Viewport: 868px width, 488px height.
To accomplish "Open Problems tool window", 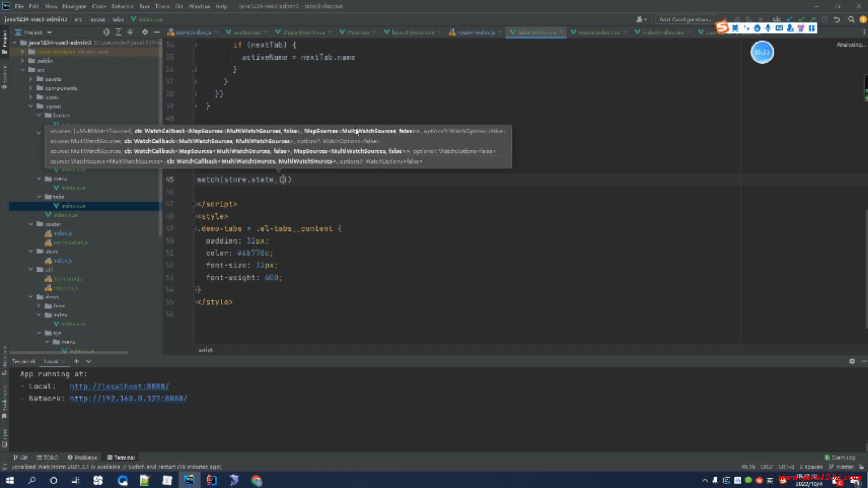I will click(82, 457).
